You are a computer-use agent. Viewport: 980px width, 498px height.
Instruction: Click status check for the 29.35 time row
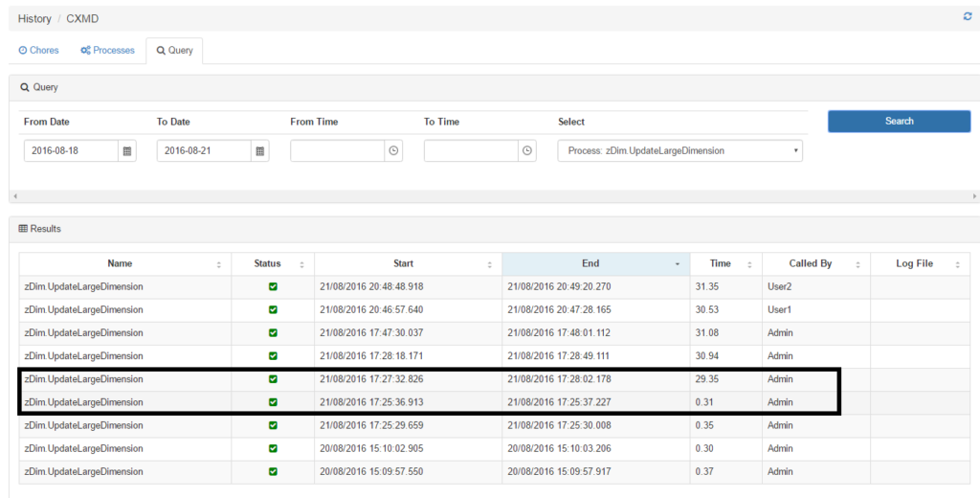pos(273,379)
